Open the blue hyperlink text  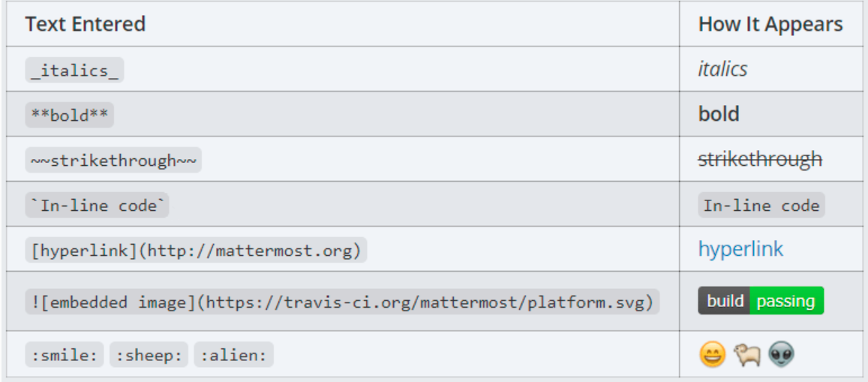(x=740, y=249)
